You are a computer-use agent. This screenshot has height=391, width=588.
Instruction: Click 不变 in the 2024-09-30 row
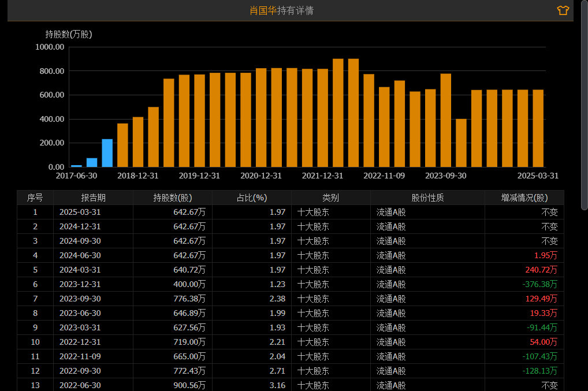549,241
